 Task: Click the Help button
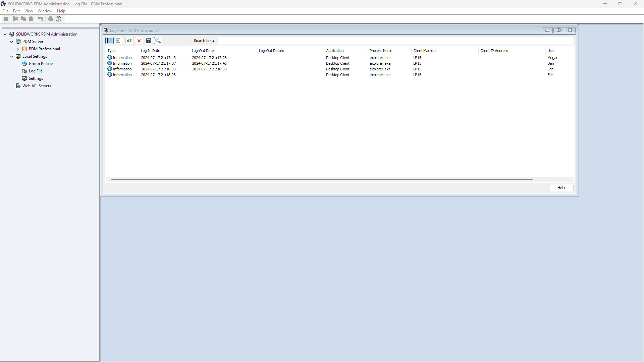click(x=561, y=187)
